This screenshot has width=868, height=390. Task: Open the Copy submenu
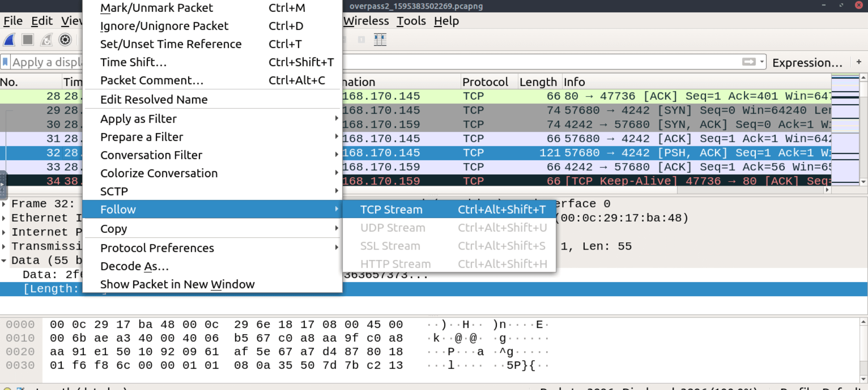(113, 229)
